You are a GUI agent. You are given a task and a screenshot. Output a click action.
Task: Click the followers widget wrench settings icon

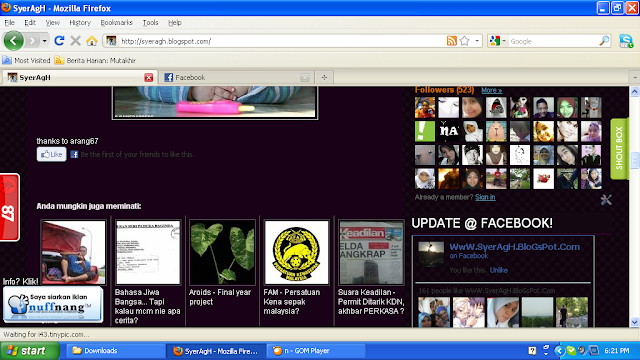click(606, 200)
